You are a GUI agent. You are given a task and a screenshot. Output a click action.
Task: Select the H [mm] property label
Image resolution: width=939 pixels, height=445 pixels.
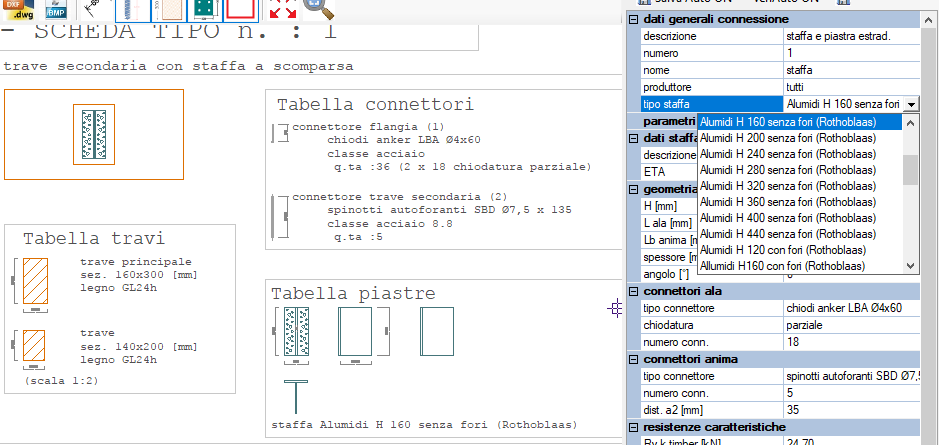pos(669,207)
